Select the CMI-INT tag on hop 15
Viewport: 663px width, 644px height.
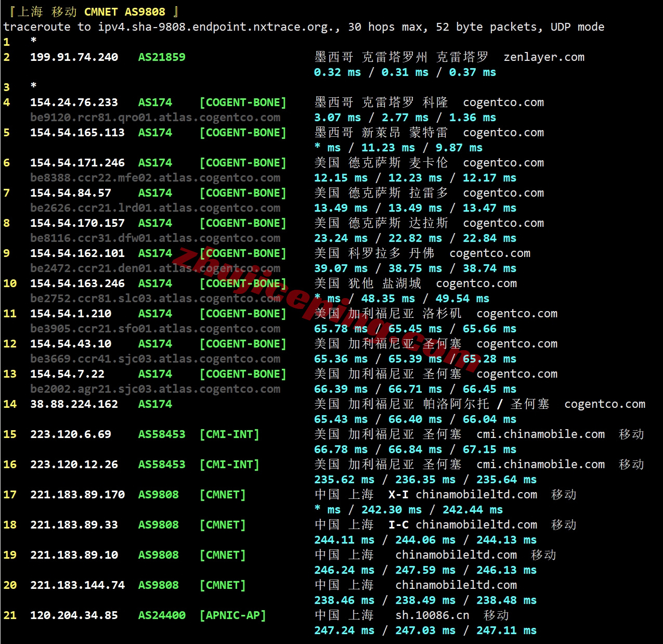[x=230, y=434]
